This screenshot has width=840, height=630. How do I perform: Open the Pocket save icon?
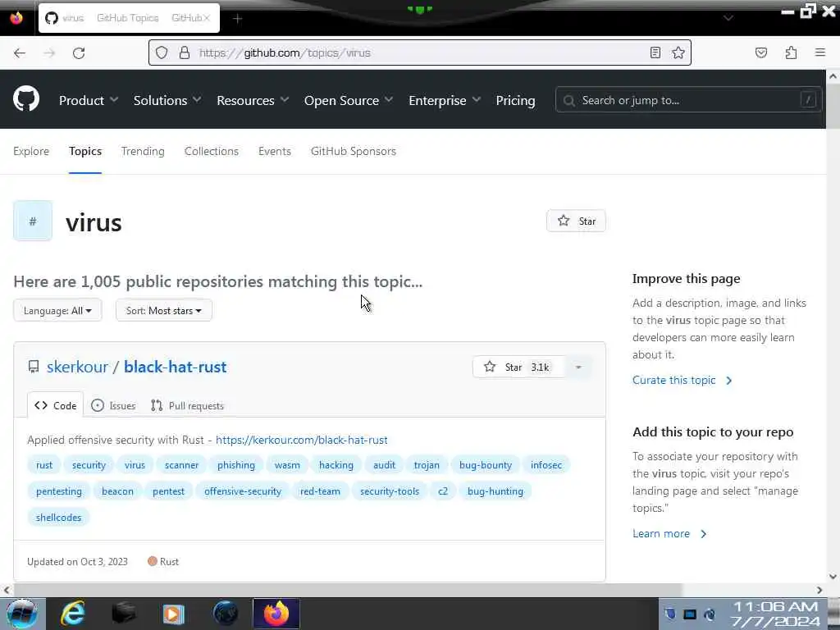[x=760, y=52]
